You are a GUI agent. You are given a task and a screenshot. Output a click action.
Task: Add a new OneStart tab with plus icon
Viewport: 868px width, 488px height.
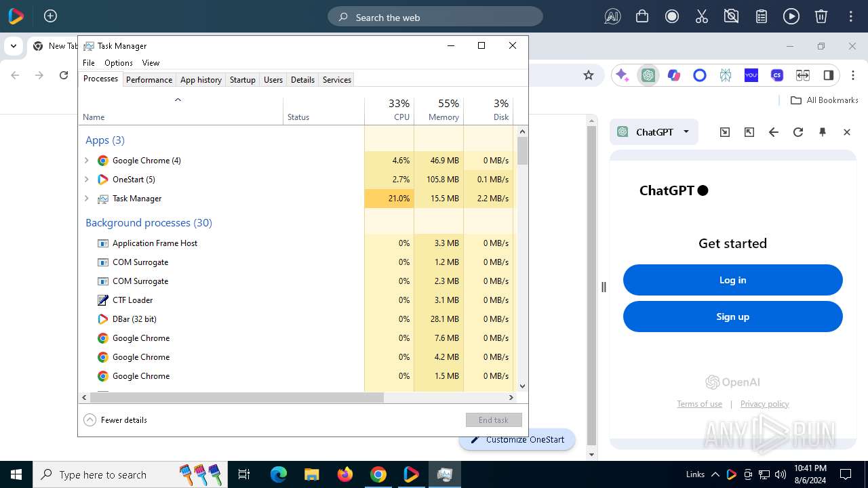[50, 16]
